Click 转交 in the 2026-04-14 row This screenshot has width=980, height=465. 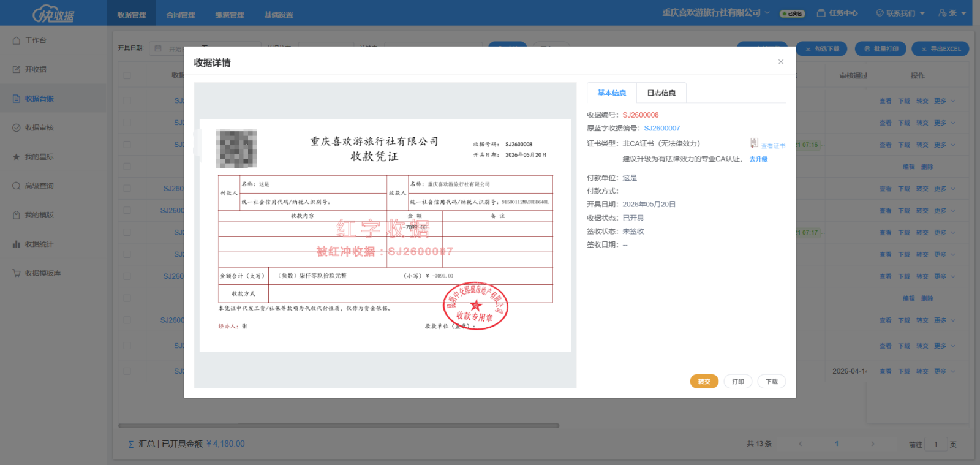pos(922,371)
